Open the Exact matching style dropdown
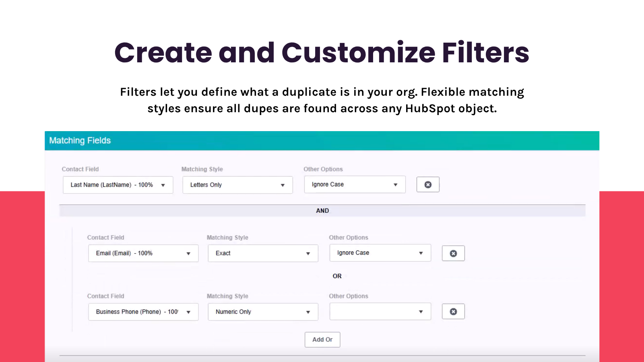 coord(263,253)
